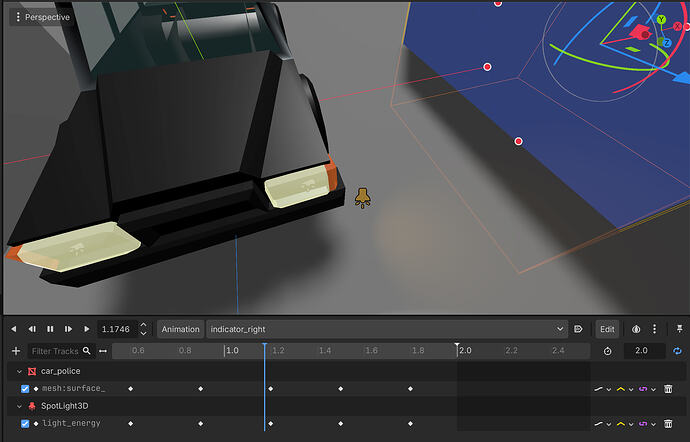
Task: Disable the light_energy track checkbox
Action: click(x=25, y=424)
